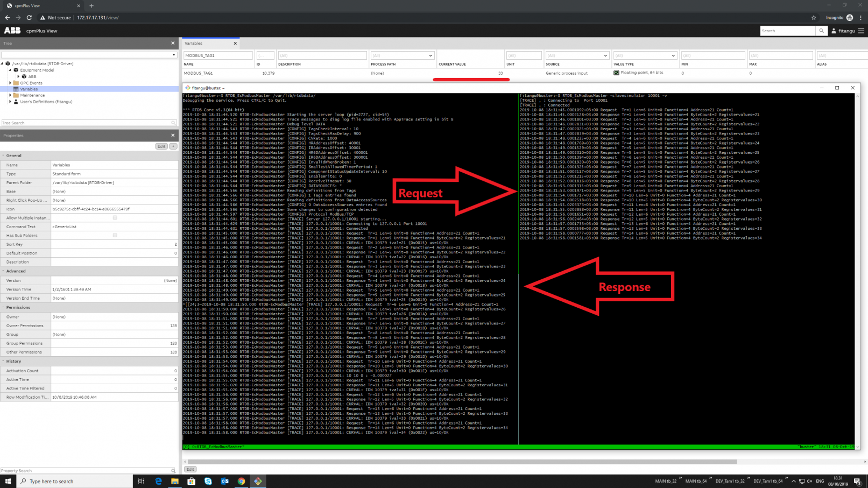Collapse the Advanced properties section
The width and height of the screenshot is (868, 488).
(3, 271)
